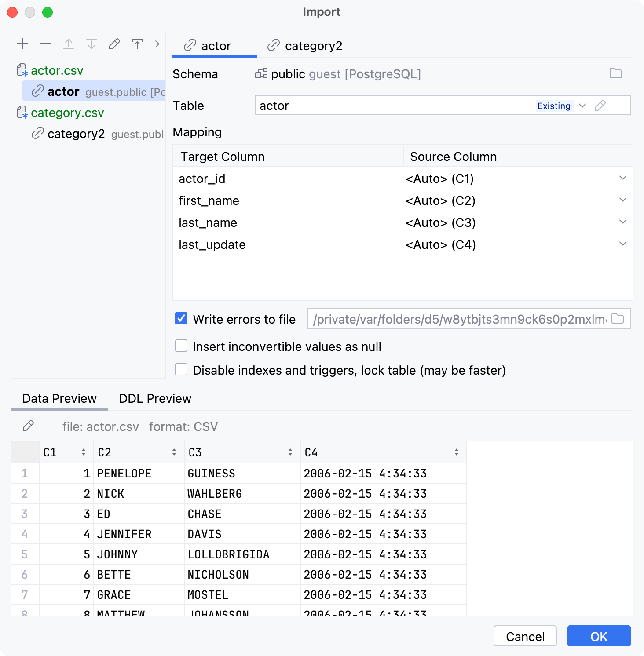This screenshot has height=656, width=644.
Task: Click the pencil icon next to Table field
Action: (x=601, y=106)
